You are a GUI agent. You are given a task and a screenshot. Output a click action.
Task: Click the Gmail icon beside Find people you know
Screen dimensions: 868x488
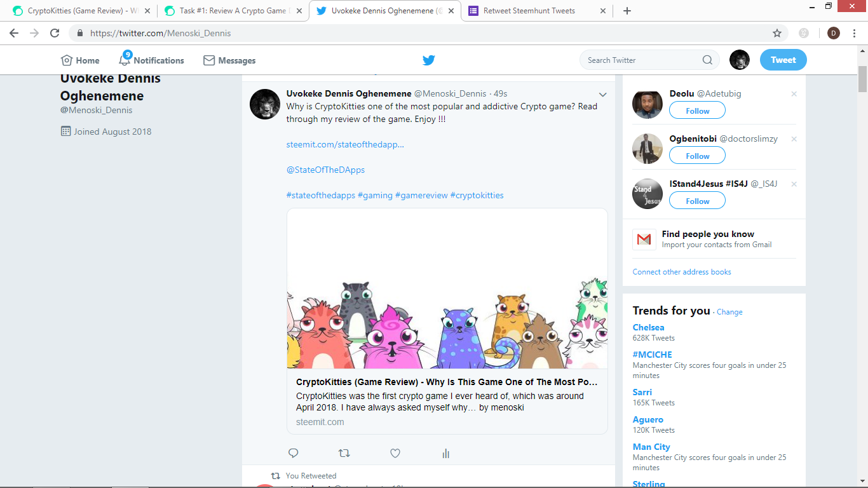(644, 240)
